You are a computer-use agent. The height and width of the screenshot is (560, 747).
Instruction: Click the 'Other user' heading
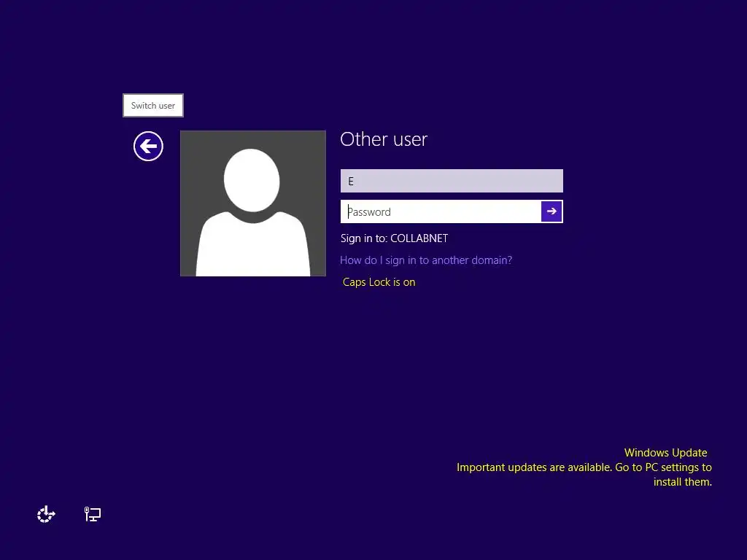(384, 139)
